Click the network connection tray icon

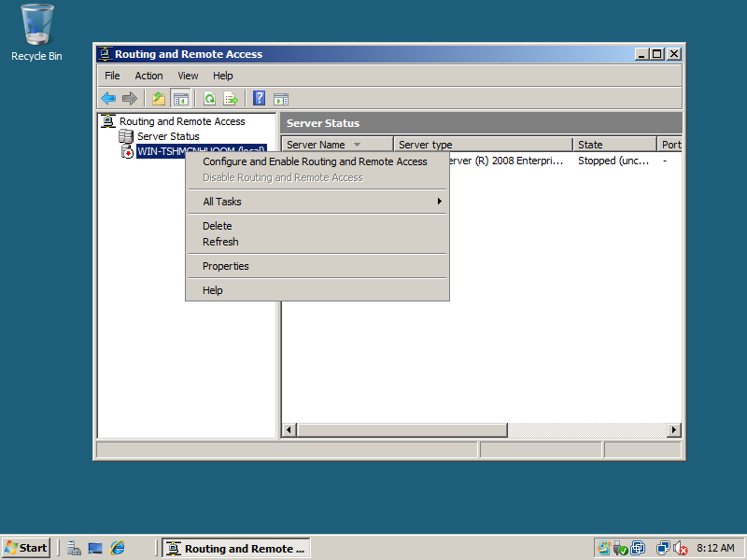coord(663,548)
